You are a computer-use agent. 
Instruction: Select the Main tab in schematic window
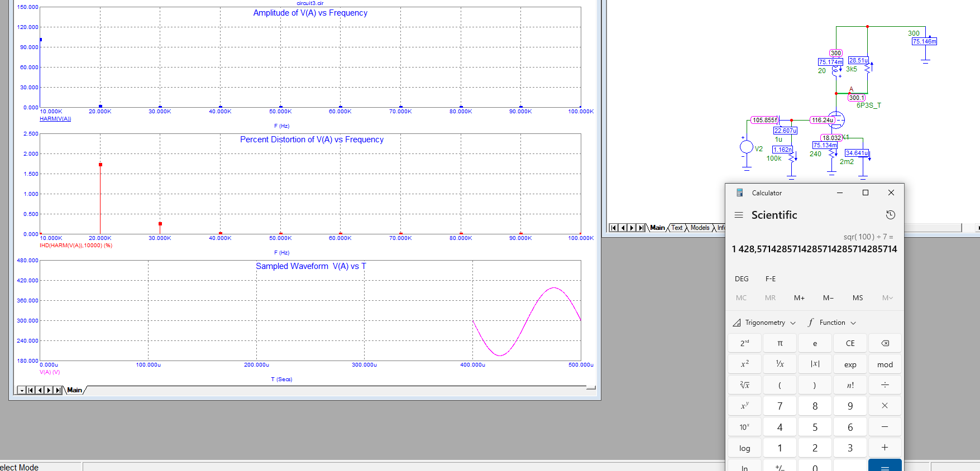pos(658,228)
